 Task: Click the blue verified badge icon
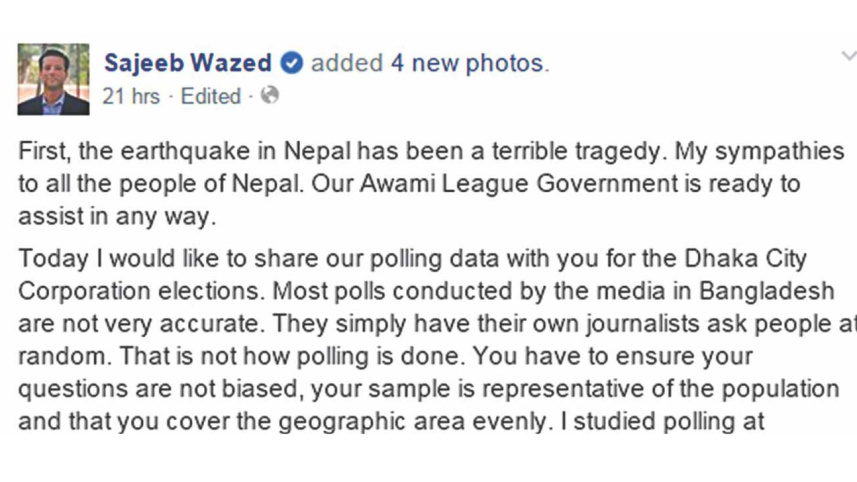[x=292, y=64]
